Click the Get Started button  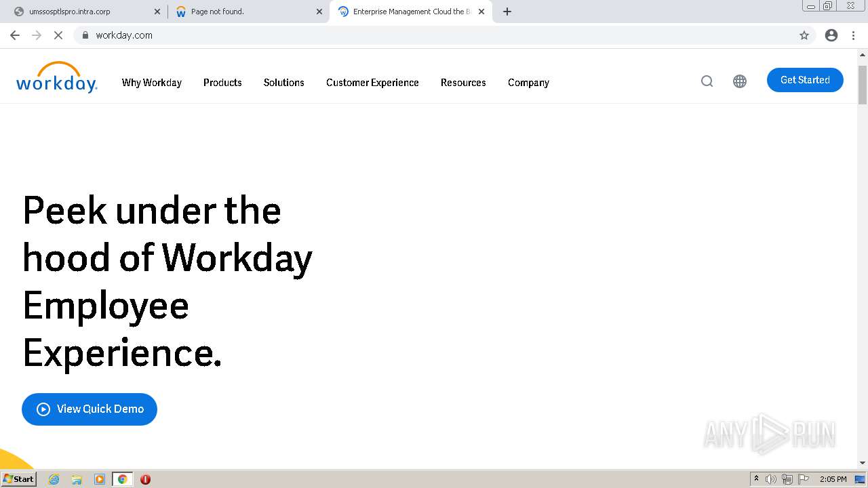click(x=805, y=80)
